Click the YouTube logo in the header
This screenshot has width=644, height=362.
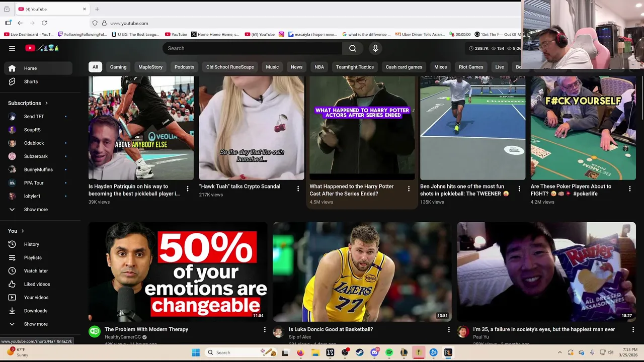(42, 48)
